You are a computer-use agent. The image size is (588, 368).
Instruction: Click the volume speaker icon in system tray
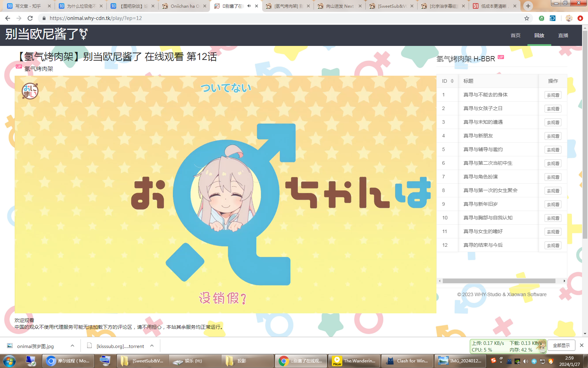[525, 361]
